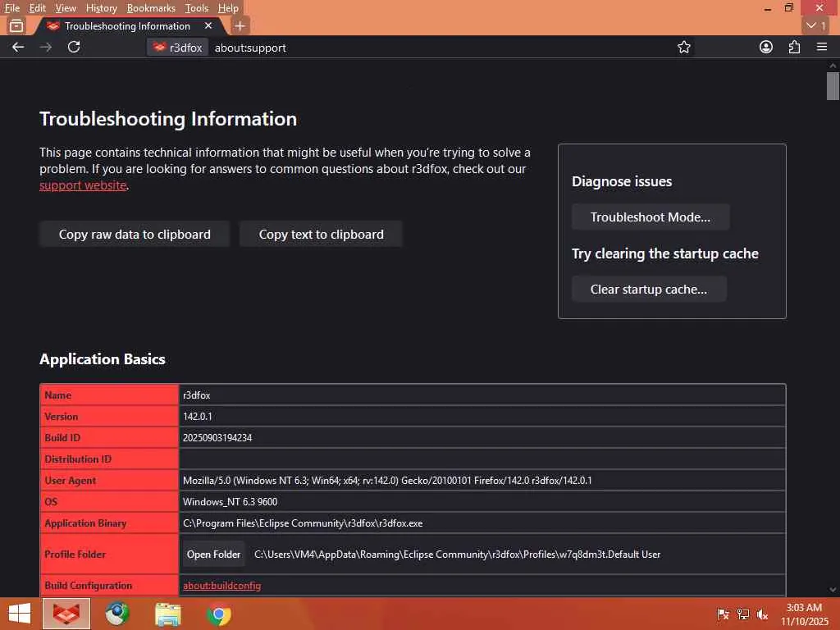Click the r3dfox identity badge in address bar

tap(178, 48)
